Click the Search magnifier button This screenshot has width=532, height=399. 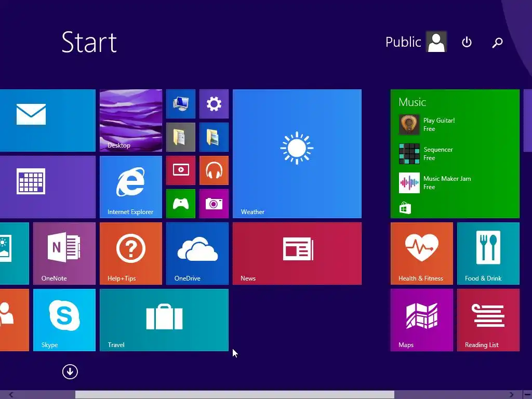497,43
